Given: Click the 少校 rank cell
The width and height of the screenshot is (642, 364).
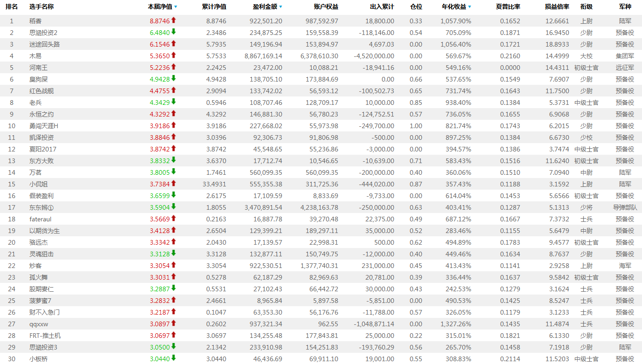Looking at the screenshot, I should pyautogui.click(x=586, y=137).
